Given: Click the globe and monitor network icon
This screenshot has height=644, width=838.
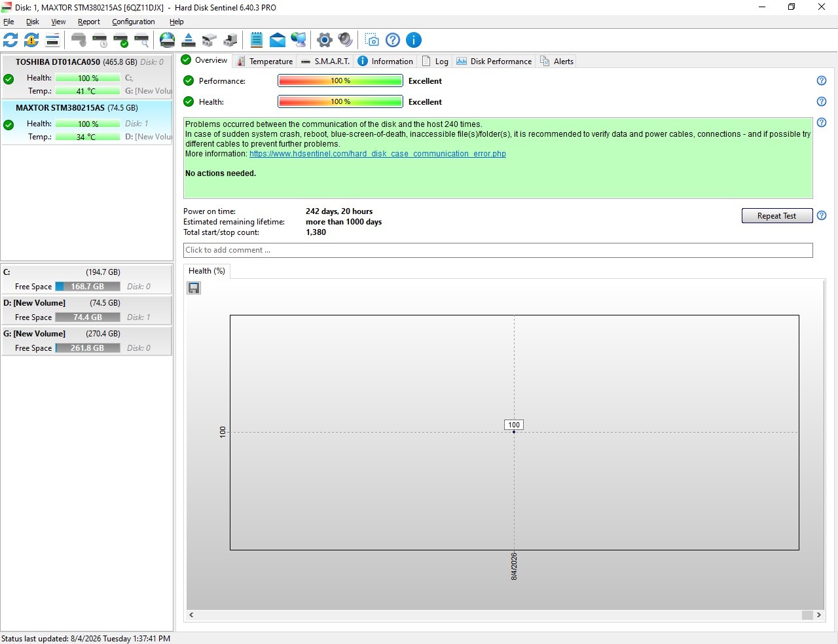Looking at the screenshot, I should coord(299,40).
